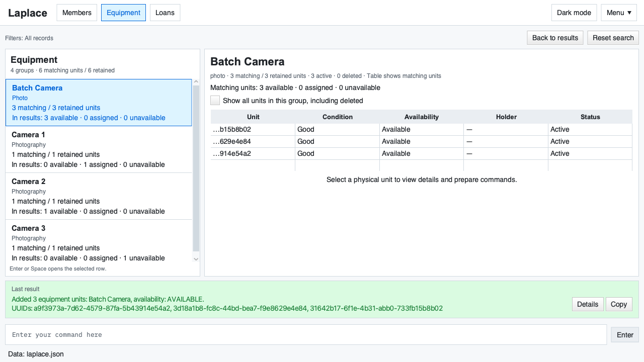Open the Members tab

(77, 13)
